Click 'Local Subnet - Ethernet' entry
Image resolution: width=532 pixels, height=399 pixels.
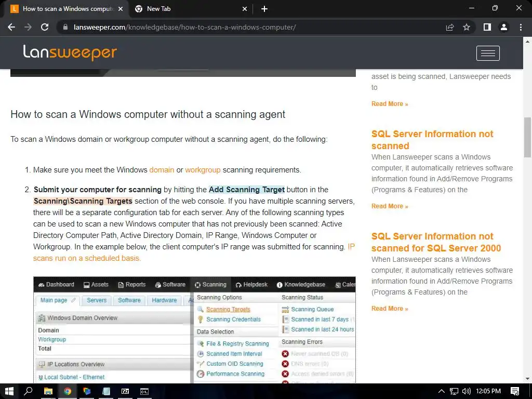point(74,377)
